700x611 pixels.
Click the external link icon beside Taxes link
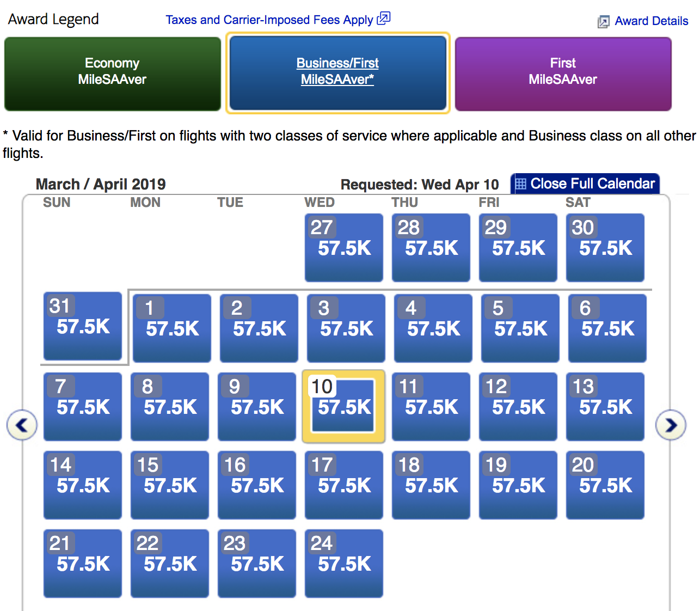(384, 19)
